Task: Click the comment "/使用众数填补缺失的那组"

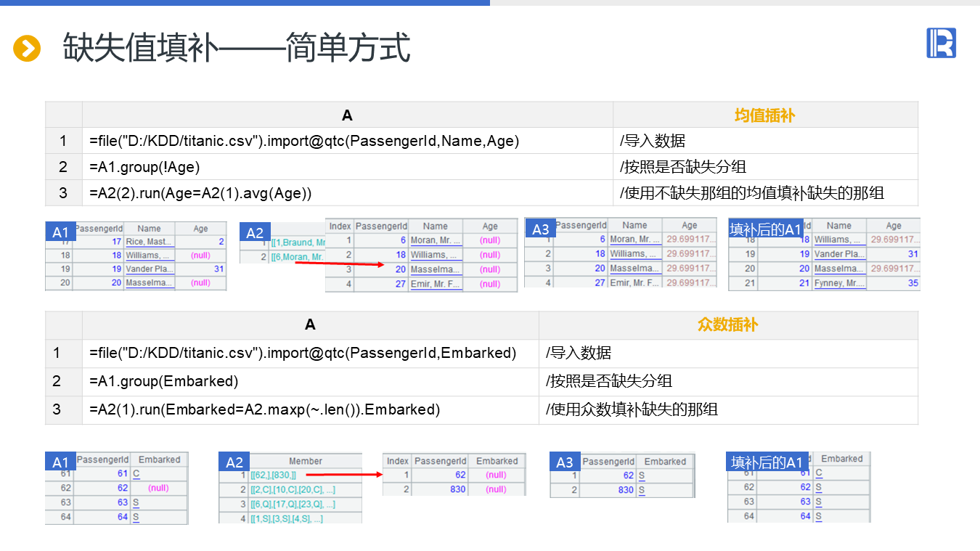Action: click(x=632, y=409)
